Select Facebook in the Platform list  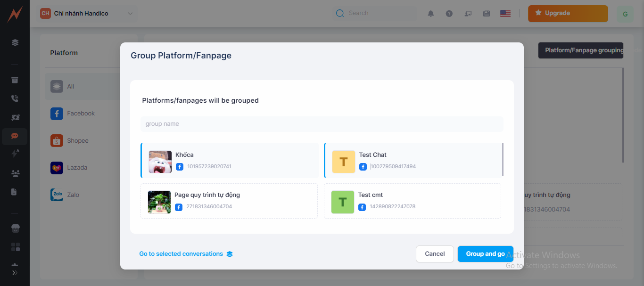[81, 114]
